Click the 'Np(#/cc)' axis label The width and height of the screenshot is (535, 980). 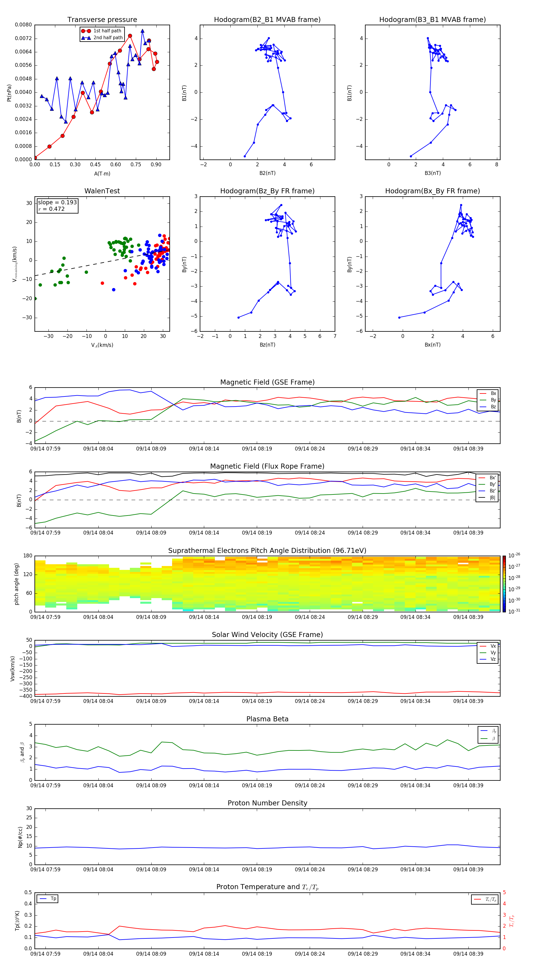(20, 837)
